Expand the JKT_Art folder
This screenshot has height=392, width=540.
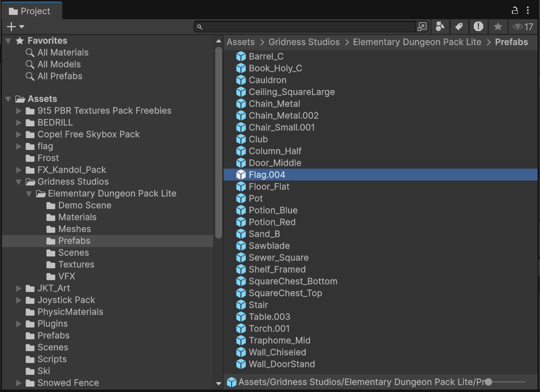coord(19,288)
